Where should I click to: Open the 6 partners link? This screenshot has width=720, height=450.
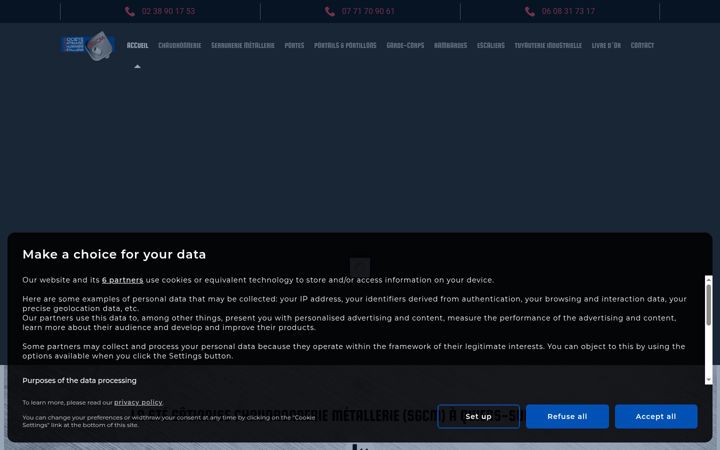pyautogui.click(x=123, y=280)
